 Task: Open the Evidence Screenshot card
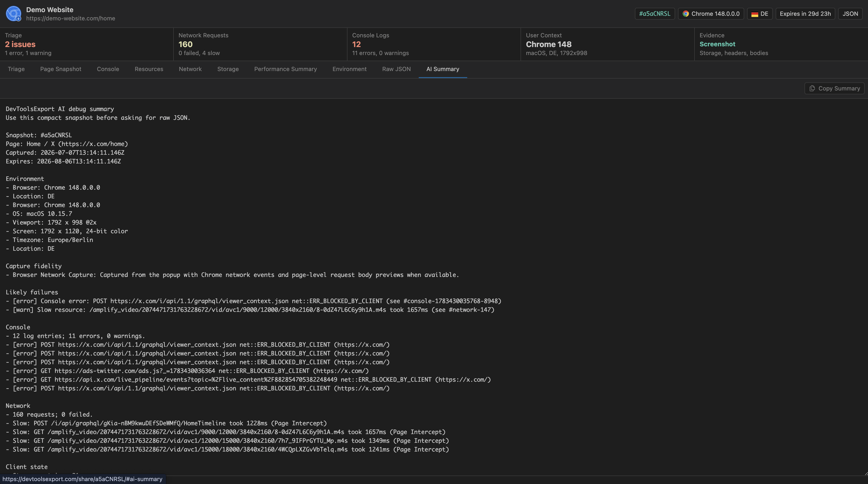781,44
